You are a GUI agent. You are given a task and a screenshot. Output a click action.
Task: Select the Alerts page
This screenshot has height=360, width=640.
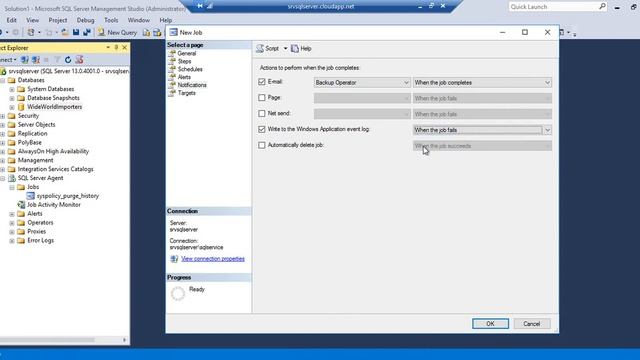click(x=184, y=77)
